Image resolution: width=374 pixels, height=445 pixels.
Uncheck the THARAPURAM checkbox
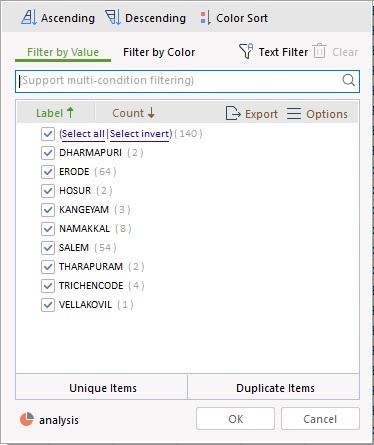(48, 267)
